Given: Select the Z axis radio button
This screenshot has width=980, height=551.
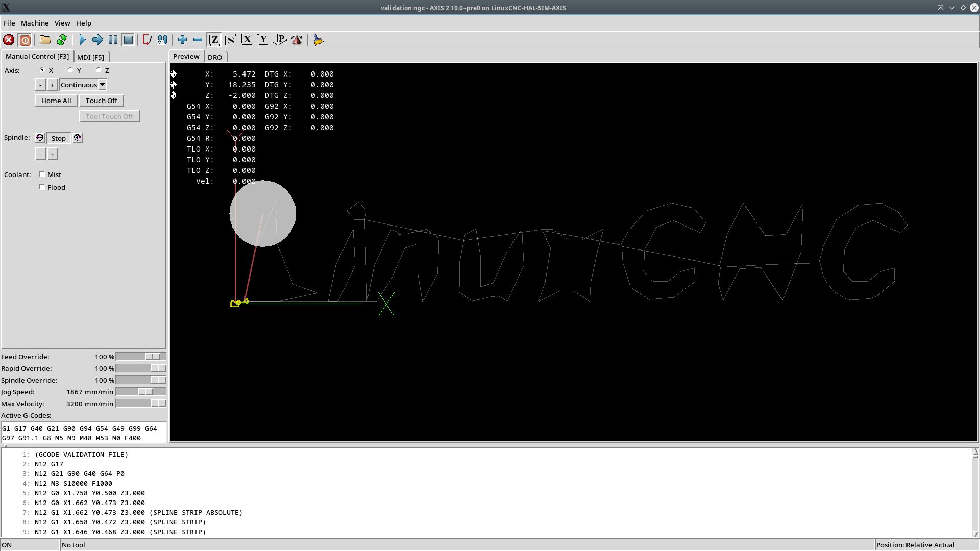Looking at the screenshot, I should tap(99, 70).
